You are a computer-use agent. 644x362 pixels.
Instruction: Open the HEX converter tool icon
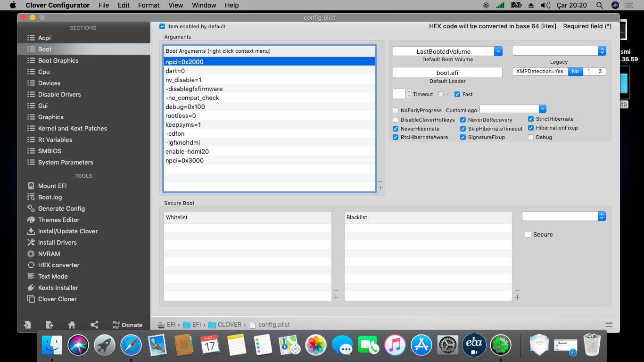click(31, 265)
